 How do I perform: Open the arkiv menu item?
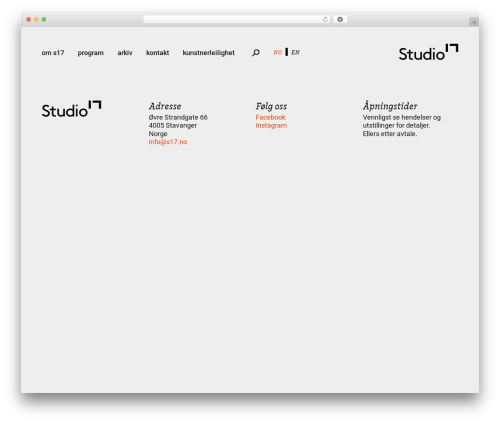point(125,53)
